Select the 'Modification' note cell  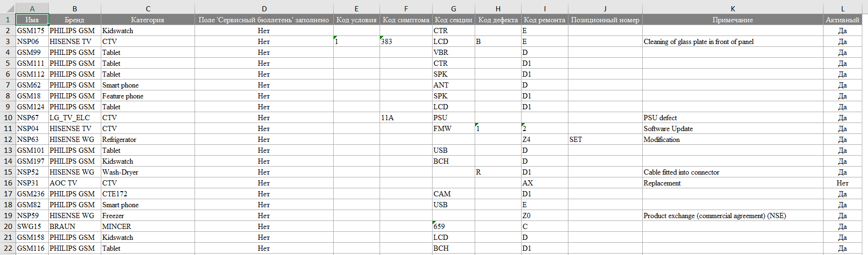tap(733, 139)
